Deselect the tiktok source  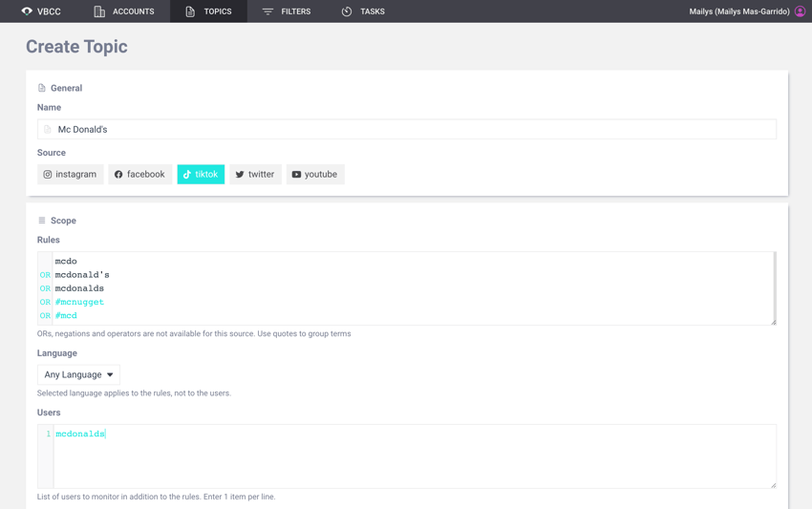coord(201,175)
